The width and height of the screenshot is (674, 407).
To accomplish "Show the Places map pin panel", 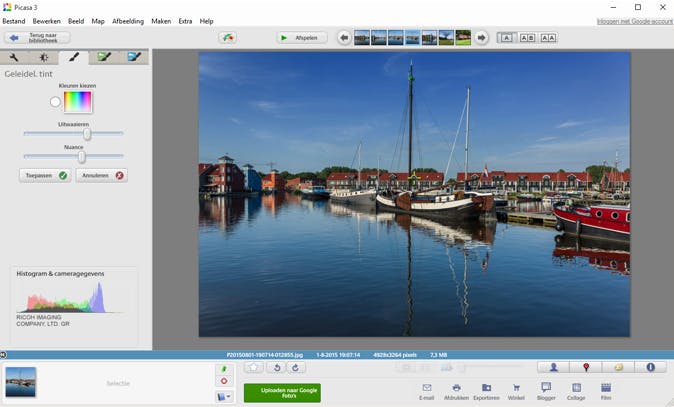I will coord(585,368).
